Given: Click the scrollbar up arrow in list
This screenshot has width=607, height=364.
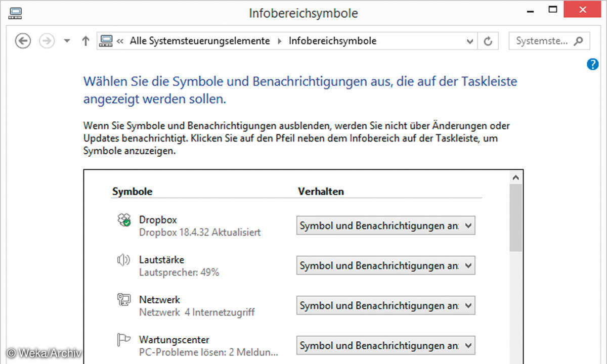Looking at the screenshot, I should 515,177.
